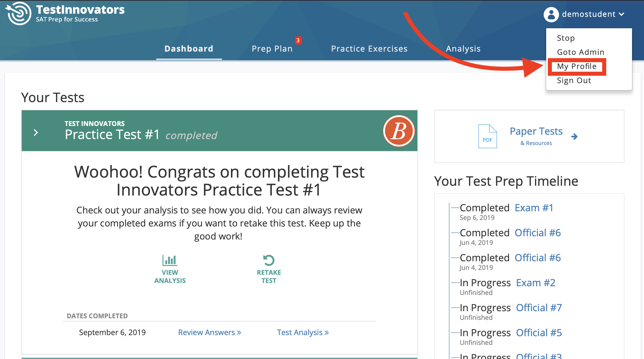Click the TestInnovators target logo icon

18,13
